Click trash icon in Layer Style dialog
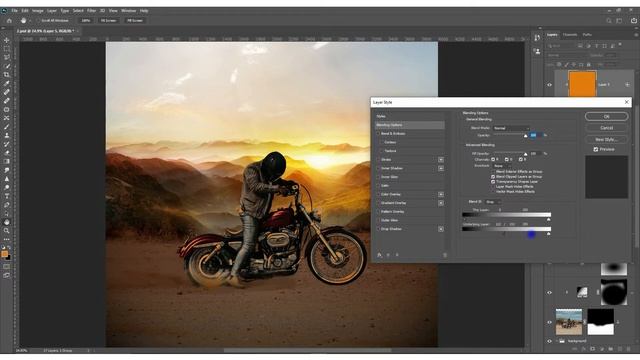Viewport: 640px width, 360px height. point(444,255)
